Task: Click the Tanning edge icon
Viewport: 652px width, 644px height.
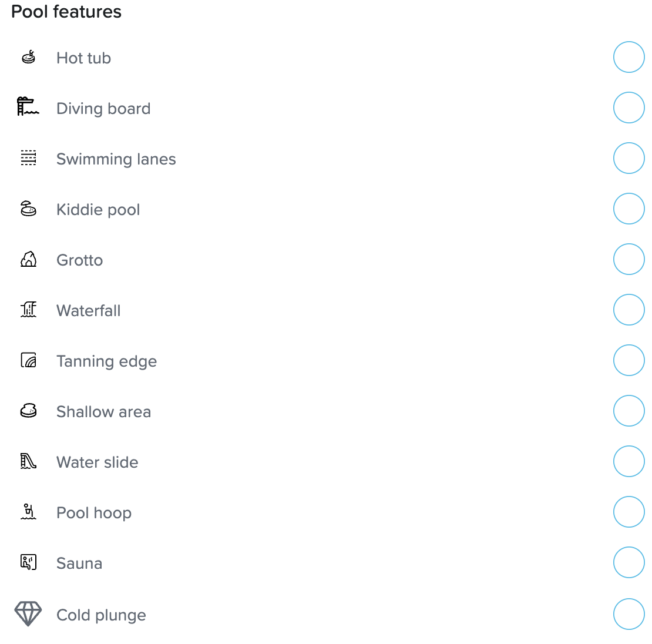Action: pyautogui.click(x=28, y=360)
